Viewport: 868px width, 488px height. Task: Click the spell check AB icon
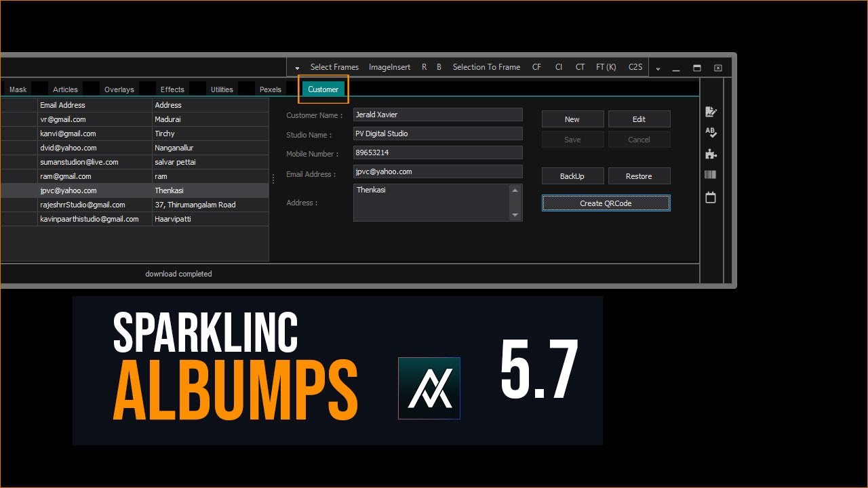tap(711, 133)
